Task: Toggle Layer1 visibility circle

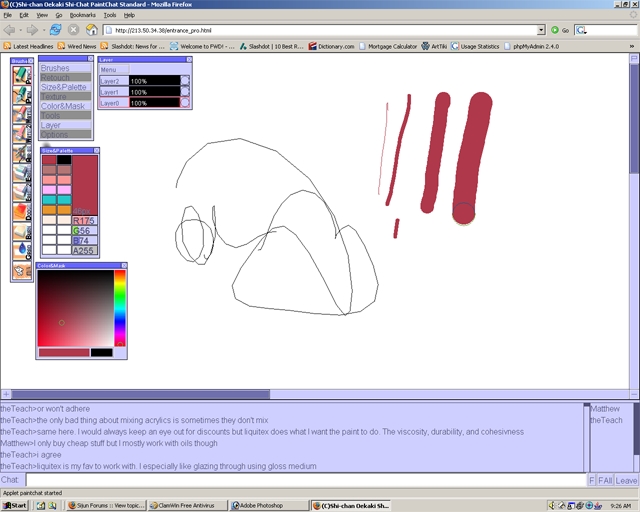Action: [185, 91]
